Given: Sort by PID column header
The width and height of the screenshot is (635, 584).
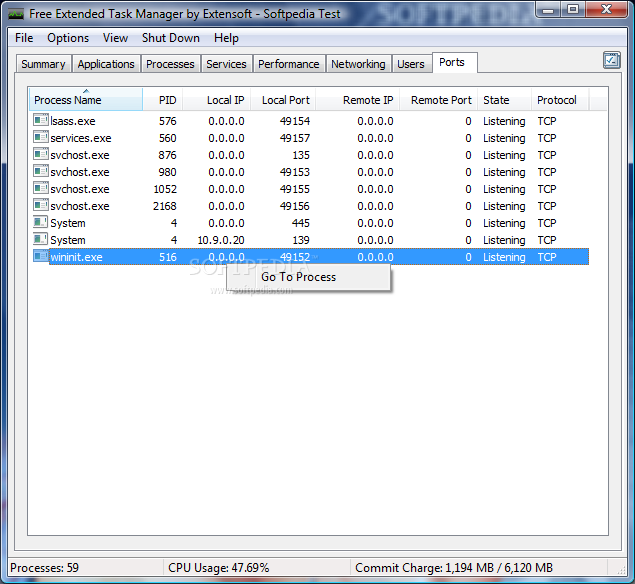Looking at the screenshot, I should [x=163, y=100].
